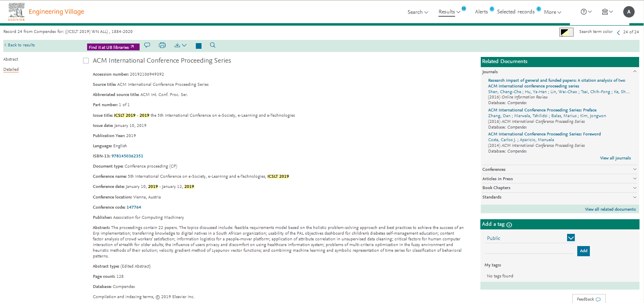
Task: Click 'Issue date: January 10, 2019' text
Action: tap(119, 126)
